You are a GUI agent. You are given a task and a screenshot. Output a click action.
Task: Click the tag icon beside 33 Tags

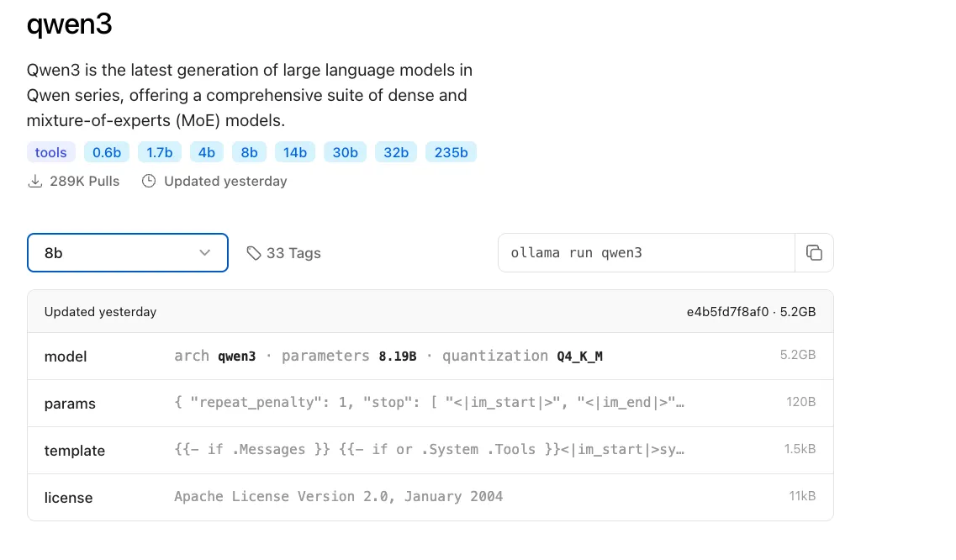pyautogui.click(x=253, y=253)
